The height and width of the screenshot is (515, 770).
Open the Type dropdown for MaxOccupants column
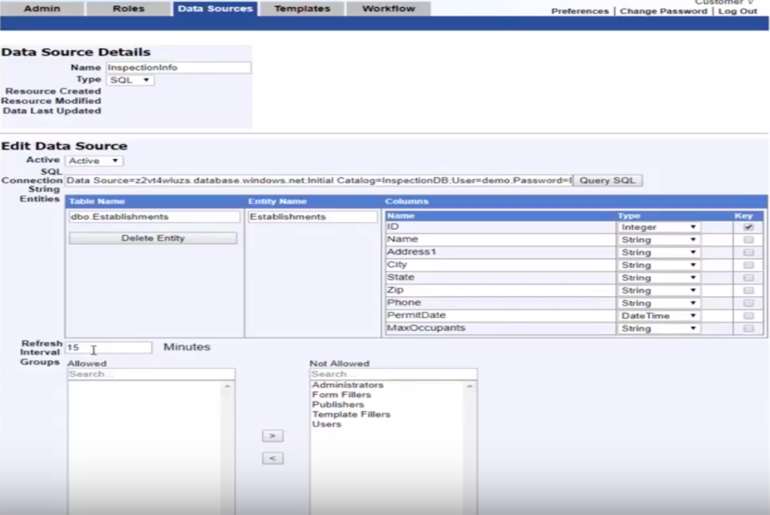(658, 328)
